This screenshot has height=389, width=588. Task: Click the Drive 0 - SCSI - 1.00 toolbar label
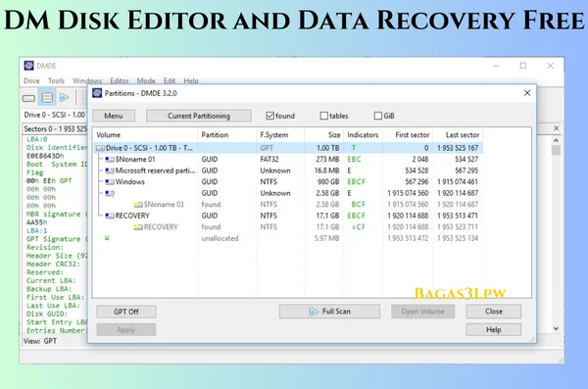pos(55,115)
